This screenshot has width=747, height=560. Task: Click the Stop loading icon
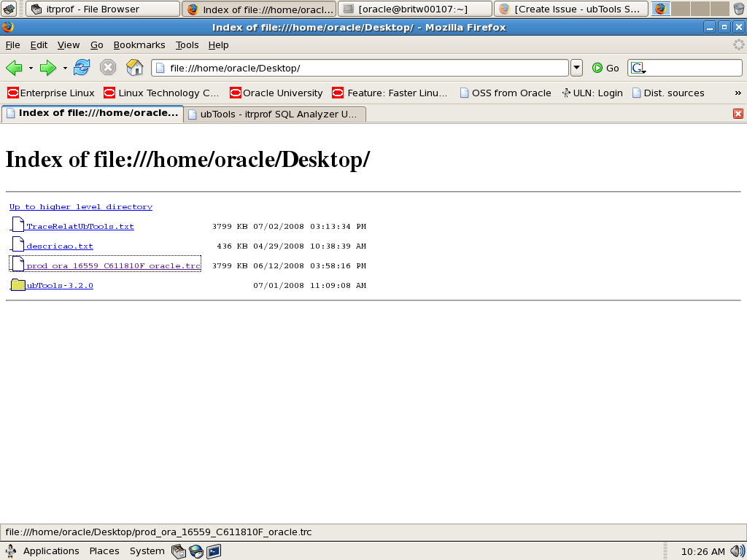point(108,68)
